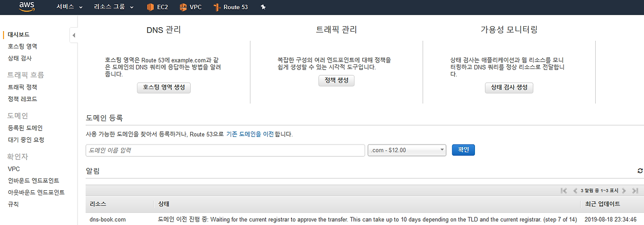Go to last page of alerts

635,191
